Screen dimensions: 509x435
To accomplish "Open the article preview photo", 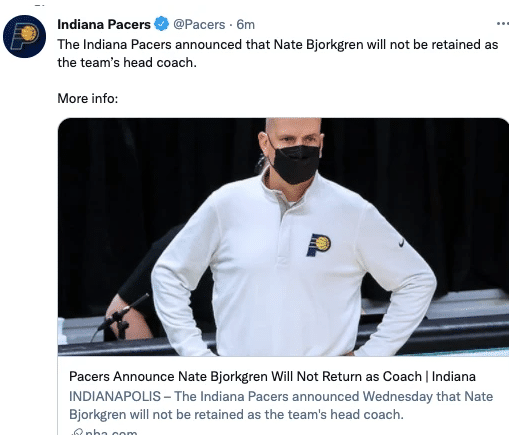I will pyautogui.click(x=283, y=237).
